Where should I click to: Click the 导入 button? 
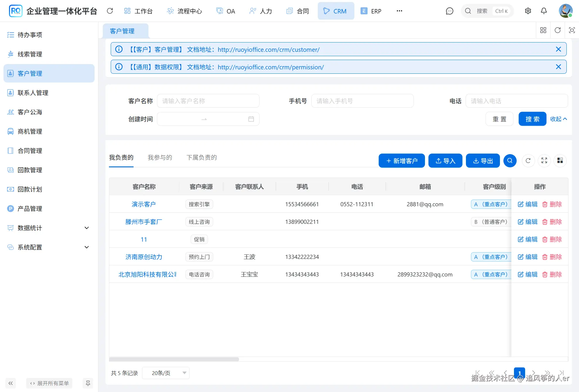click(445, 161)
